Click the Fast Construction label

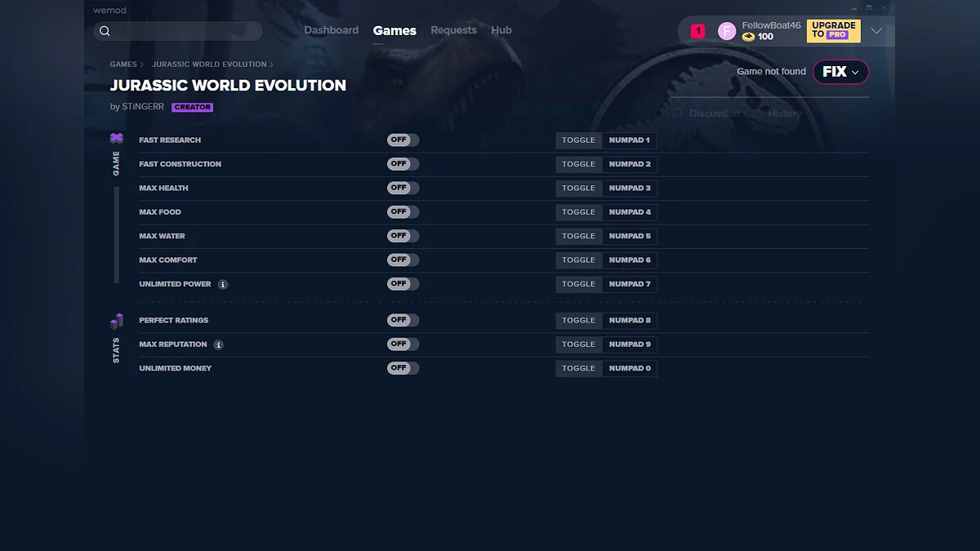(180, 164)
